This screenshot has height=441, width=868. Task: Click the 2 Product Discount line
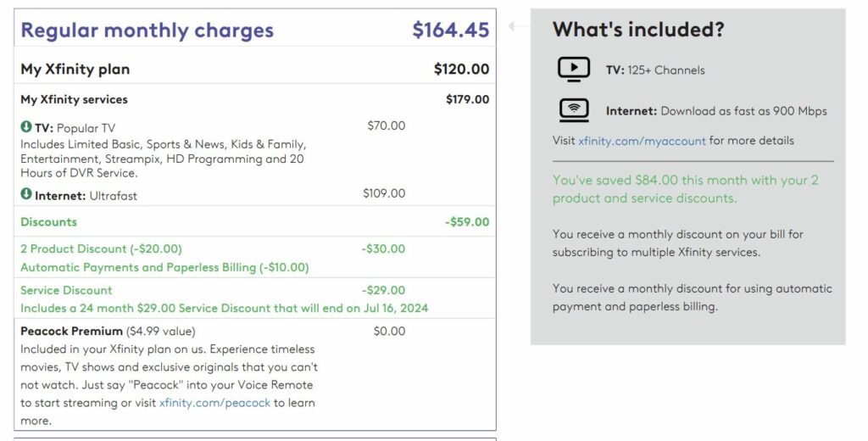coord(102,248)
